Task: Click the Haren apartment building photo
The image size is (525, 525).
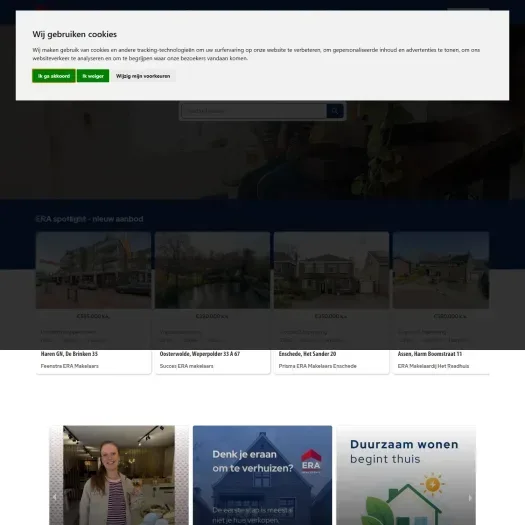Action: point(93,270)
